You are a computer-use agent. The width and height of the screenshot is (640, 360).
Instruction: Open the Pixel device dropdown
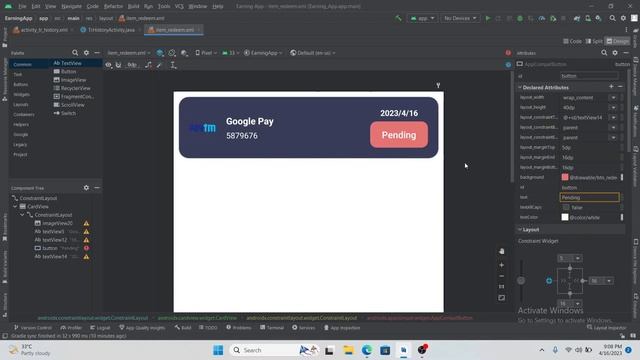[206, 53]
